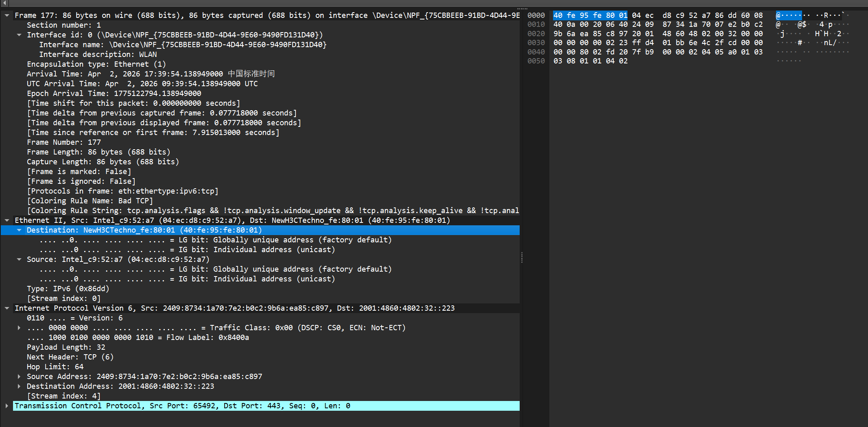The width and height of the screenshot is (868, 427).
Task: Collapse the Source Intel_c9:52:a7 subtree
Action: point(19,259)
